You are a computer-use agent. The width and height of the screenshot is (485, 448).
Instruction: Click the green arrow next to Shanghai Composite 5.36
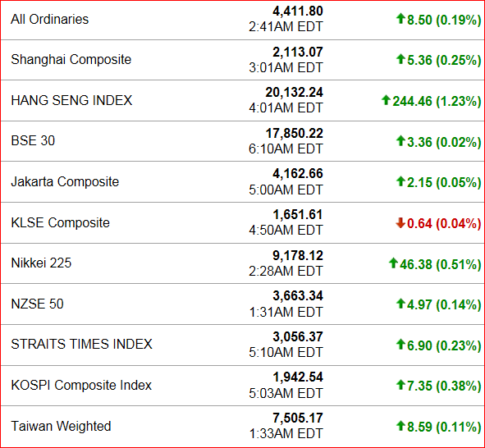pos(400,59)
